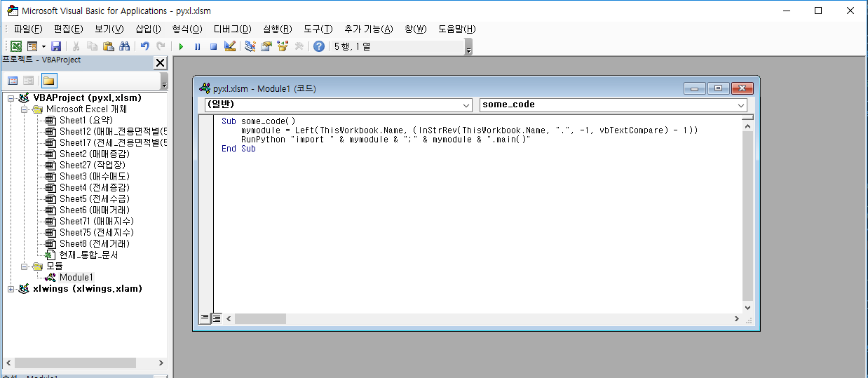Click the Paste clipboard icon

[109, 46]
